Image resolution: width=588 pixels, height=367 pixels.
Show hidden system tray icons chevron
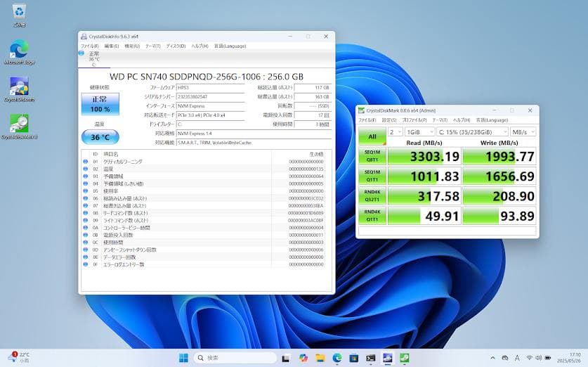point(492,358)
